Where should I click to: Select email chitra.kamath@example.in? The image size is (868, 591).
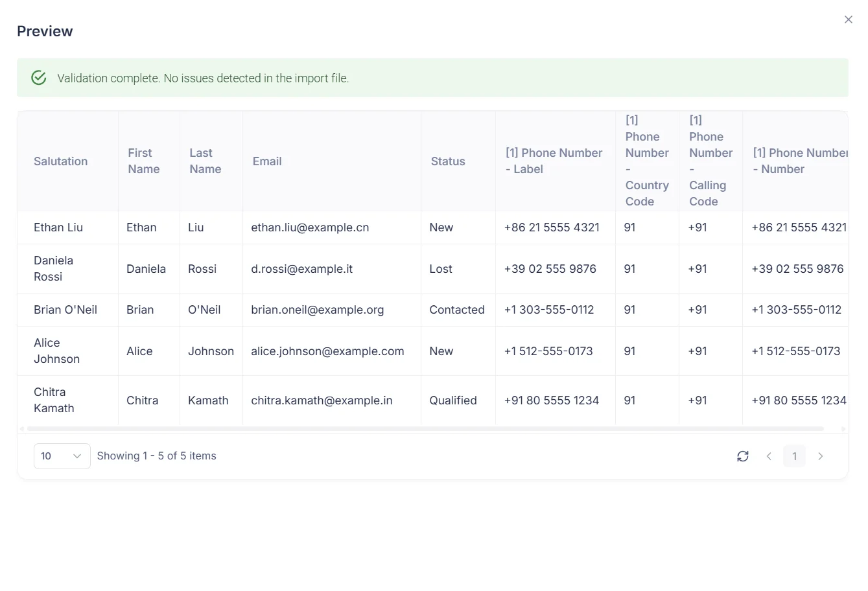pos(322,400)
